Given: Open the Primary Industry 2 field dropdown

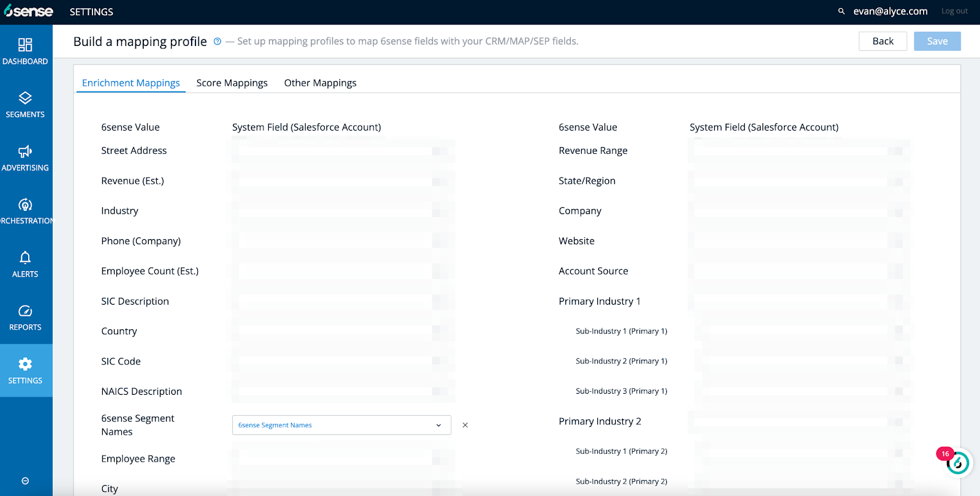Looking at the screenshot, I should [799, 421].
